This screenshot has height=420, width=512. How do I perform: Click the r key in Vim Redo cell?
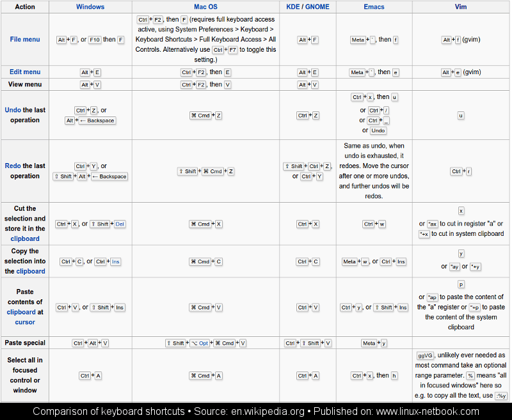[x=468, y=171]
